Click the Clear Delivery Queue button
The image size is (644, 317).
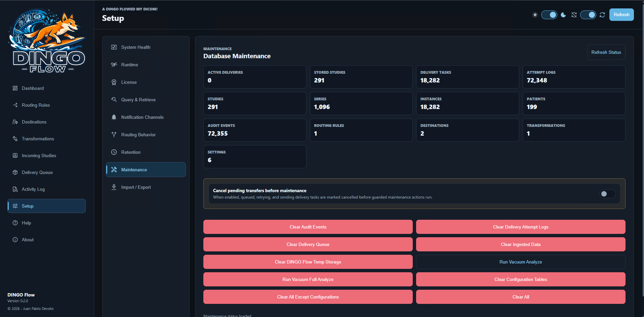[x=308, y=244]
